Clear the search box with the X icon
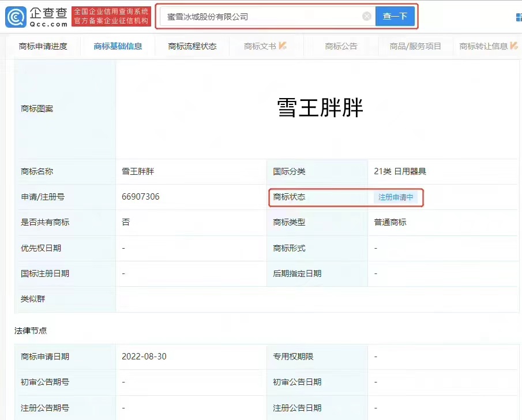The image size is (522, 420). 367,17
